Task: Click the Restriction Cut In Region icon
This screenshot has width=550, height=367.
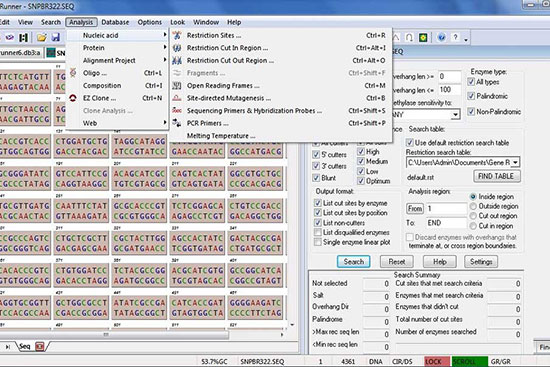Action: (177, 48)
